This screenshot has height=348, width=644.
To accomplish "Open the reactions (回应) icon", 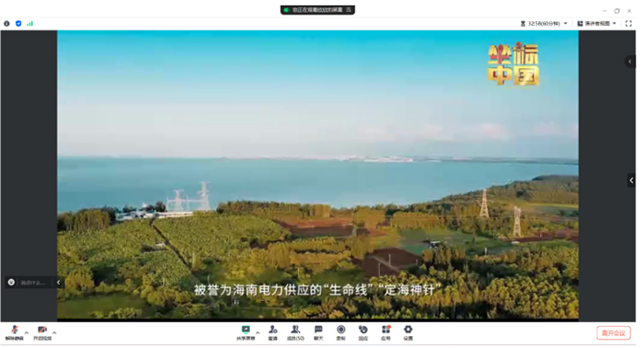I will click(x=363, y=332).
